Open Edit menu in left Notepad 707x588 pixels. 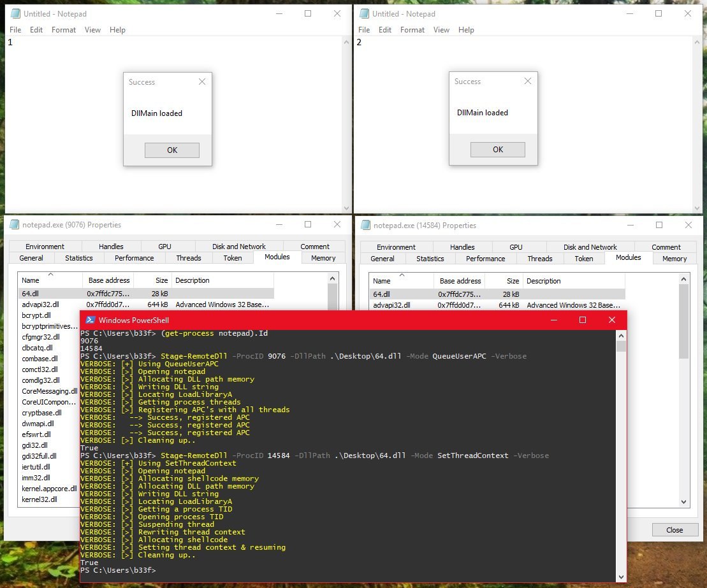36,30
